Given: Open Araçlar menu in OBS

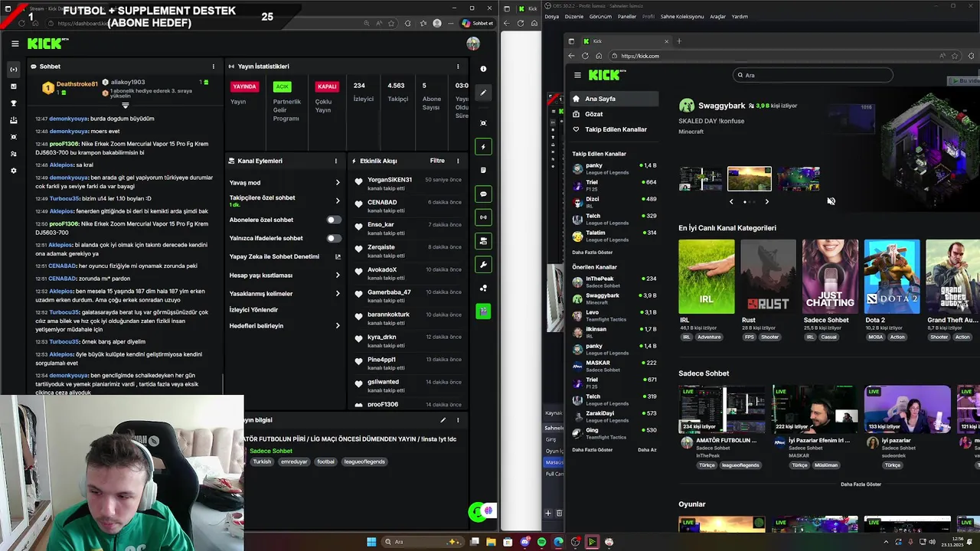Looking at the screenshot, I should click(717, 16).
